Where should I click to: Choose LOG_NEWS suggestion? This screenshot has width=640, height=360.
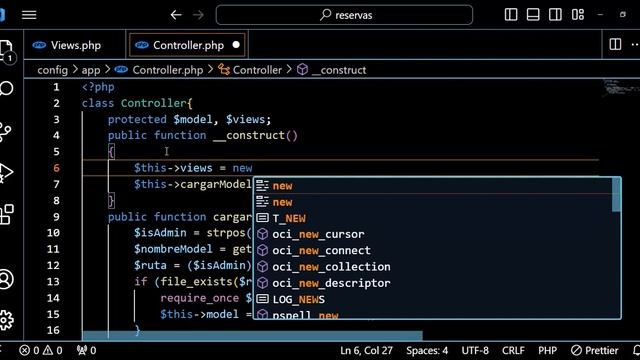(433, 300)
